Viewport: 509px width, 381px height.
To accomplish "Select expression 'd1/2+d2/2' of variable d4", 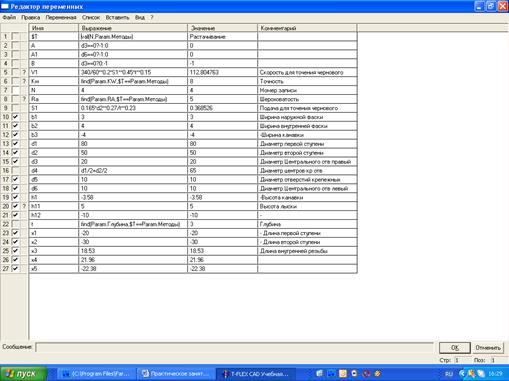I will pyautogui.click(x=133, y=170).
